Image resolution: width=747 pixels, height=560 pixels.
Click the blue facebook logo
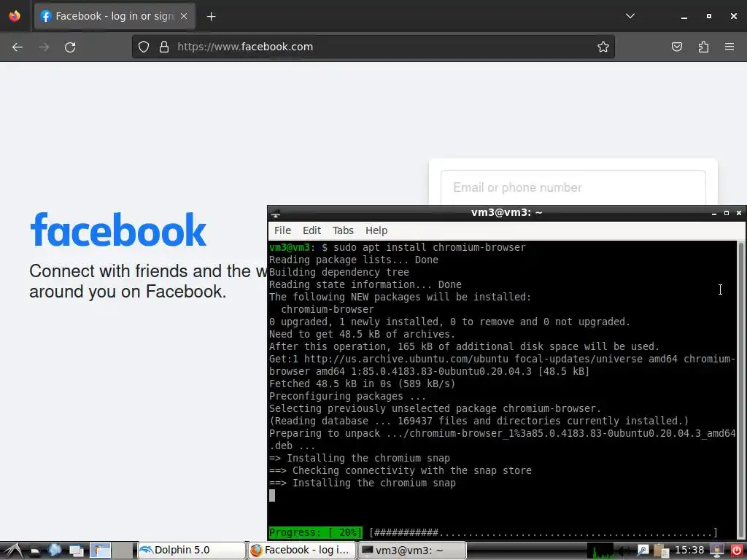pyautogui.click(x=118, y=230)
